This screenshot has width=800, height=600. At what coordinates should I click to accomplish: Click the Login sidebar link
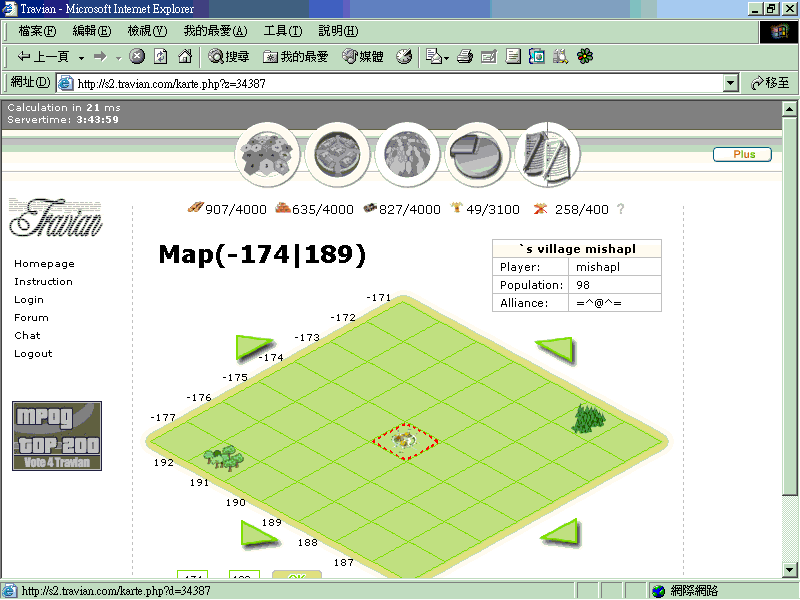click(x=29, y=299)
